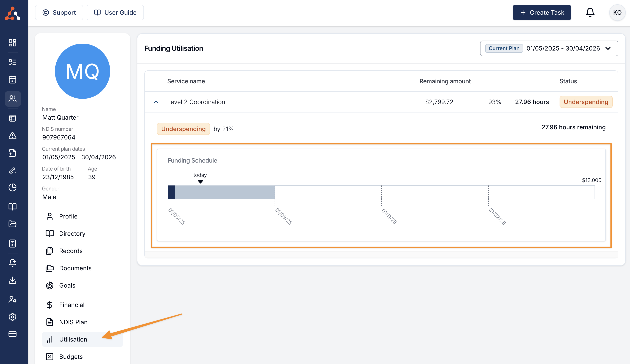Open the calendar icon in sidebar
Screen dimensions: 630x364
[x=13, y=79]
